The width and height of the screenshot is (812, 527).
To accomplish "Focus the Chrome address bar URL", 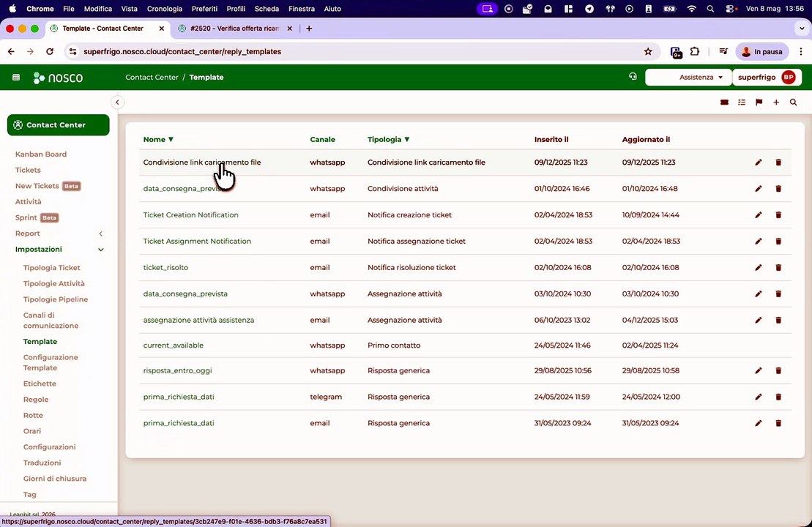I will point(182,51).
